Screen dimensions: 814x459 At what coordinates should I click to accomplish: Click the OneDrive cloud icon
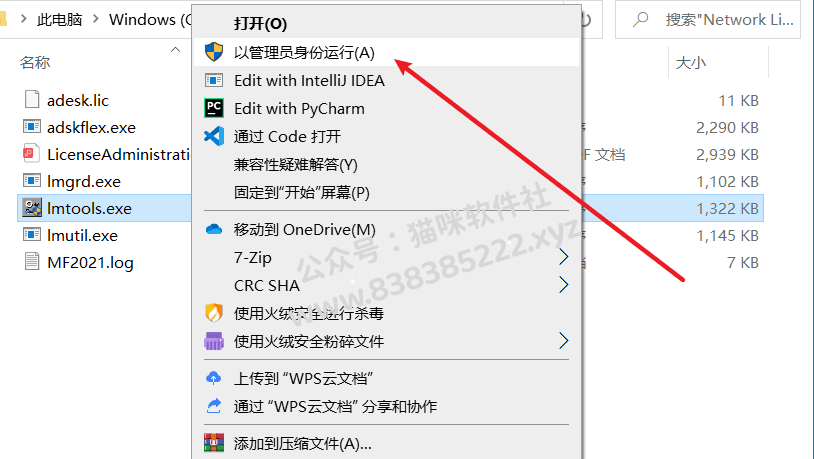[214, 229]
